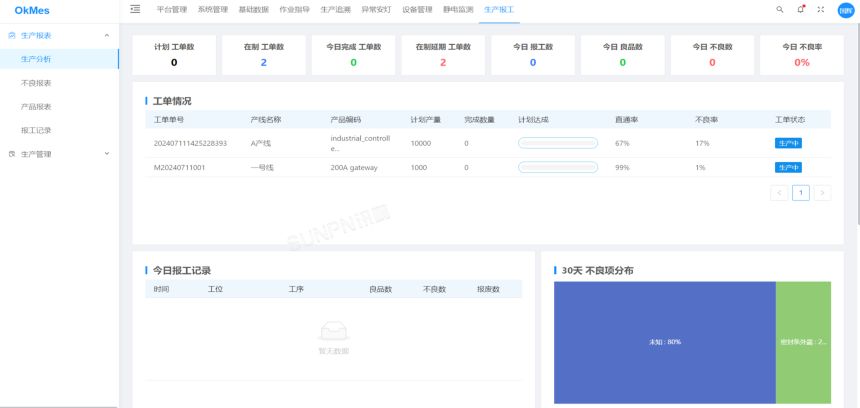Viewport: 860px width, 408px height.
Task: Click the 200A gateway product code
Action: pos(354,168)
